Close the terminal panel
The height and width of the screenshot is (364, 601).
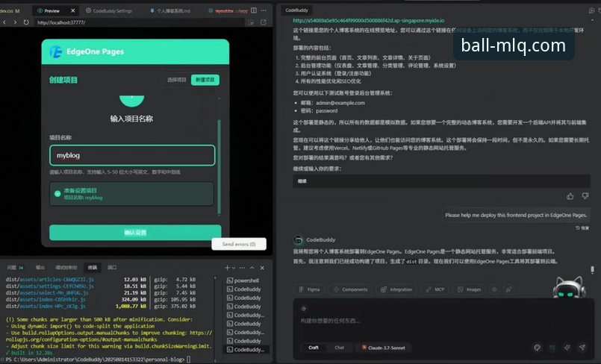pos(262,268)
